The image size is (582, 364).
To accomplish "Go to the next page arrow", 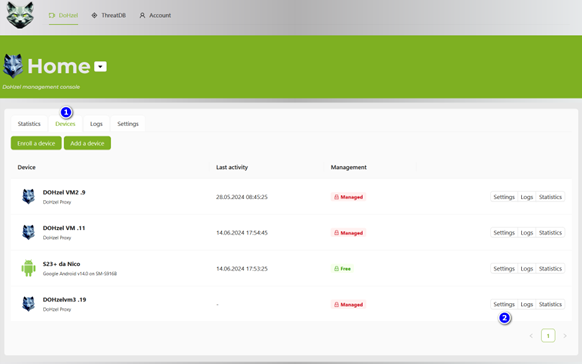I will [x=565, y=336].
